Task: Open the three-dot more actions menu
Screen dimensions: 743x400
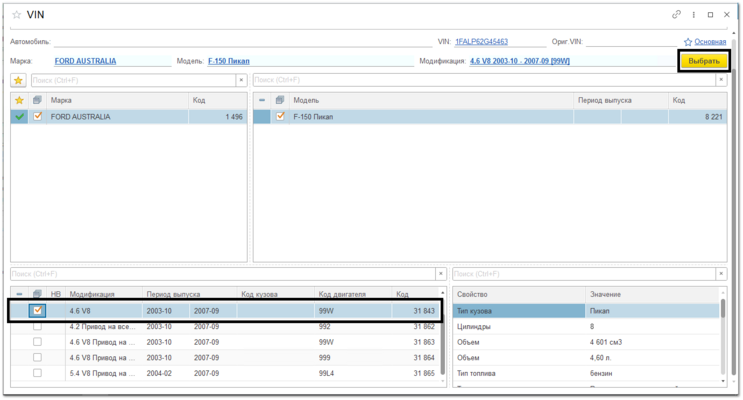Action: point(693,15)
